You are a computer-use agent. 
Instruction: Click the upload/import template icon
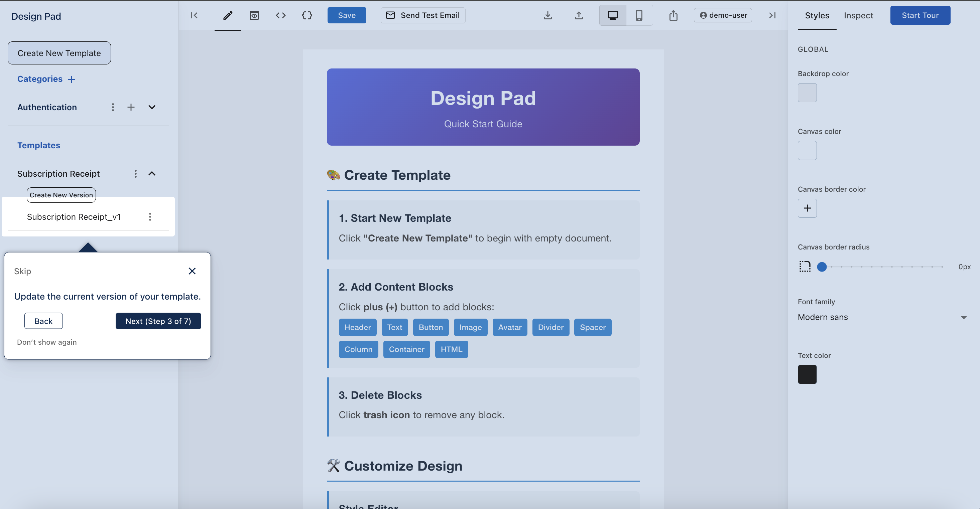(579, 15)
